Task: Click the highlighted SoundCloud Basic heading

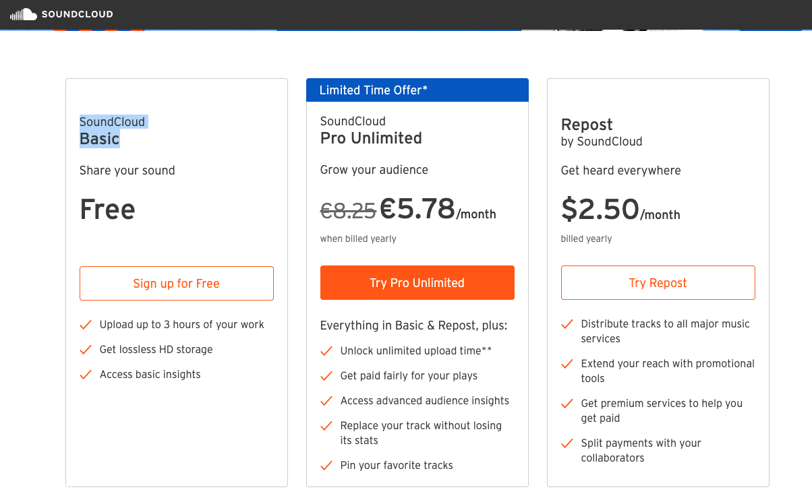Action: [x=113, y=131]
